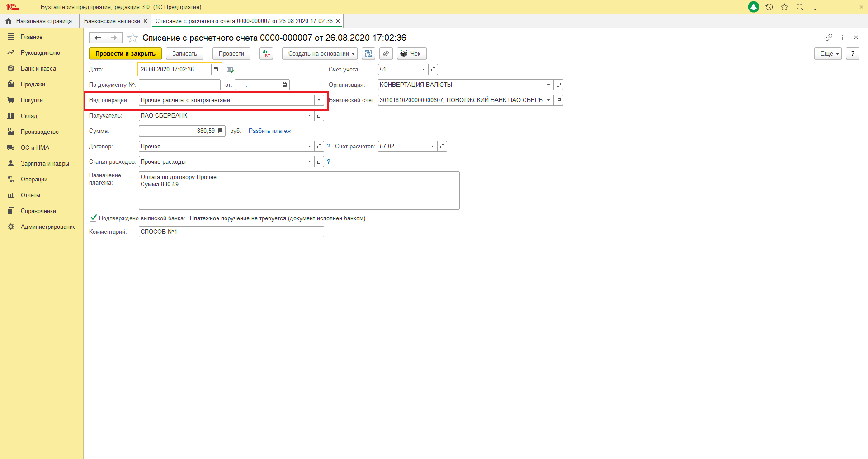
Task: Click the search magnifier in title bar
Action: tap(800, 7)
